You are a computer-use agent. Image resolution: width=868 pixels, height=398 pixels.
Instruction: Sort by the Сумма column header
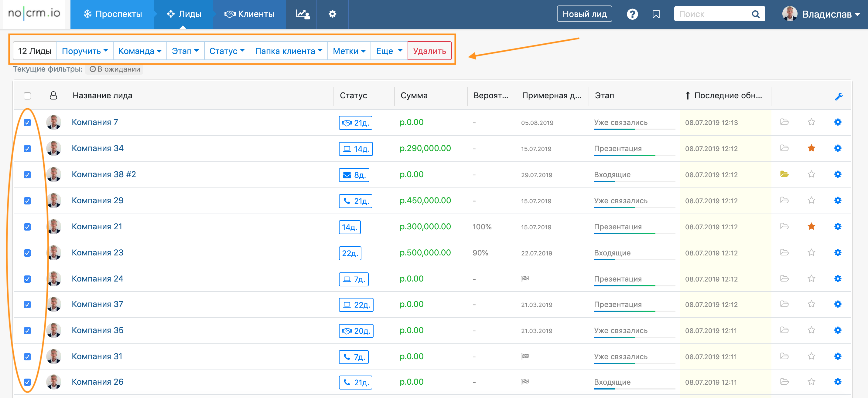414,96
